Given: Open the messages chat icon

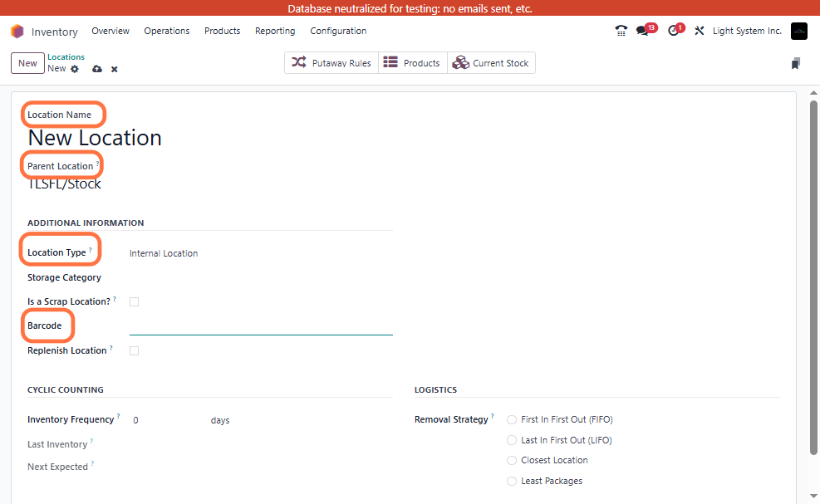Looking at the screenshot, I should 643,31.
